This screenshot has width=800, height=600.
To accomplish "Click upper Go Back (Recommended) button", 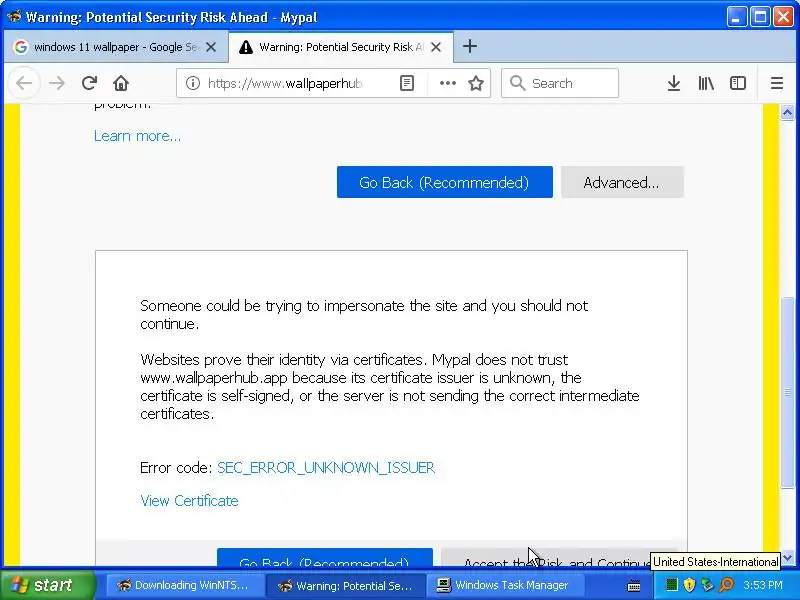I will tap(444, 182).
